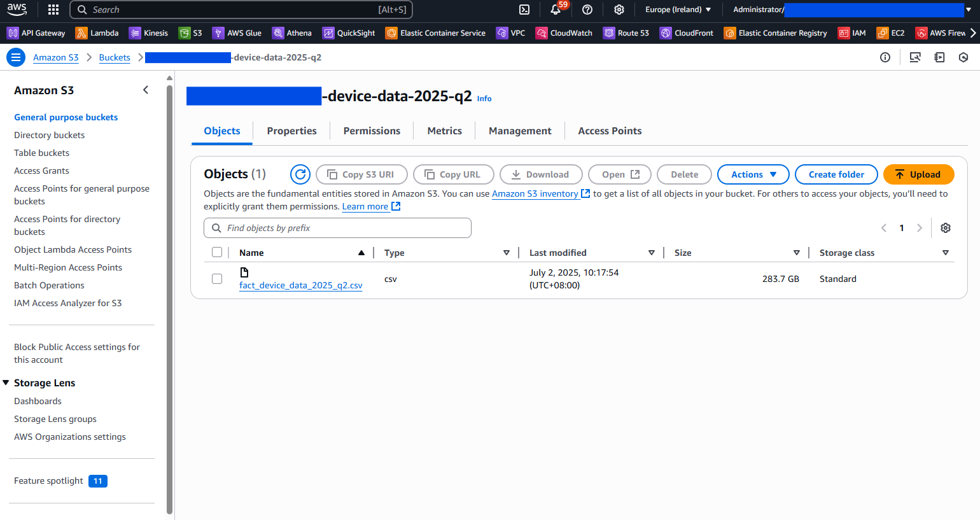Screen dimensions: 980x520
Task: Select all objects with header checkbox
Action: [217, 253]
